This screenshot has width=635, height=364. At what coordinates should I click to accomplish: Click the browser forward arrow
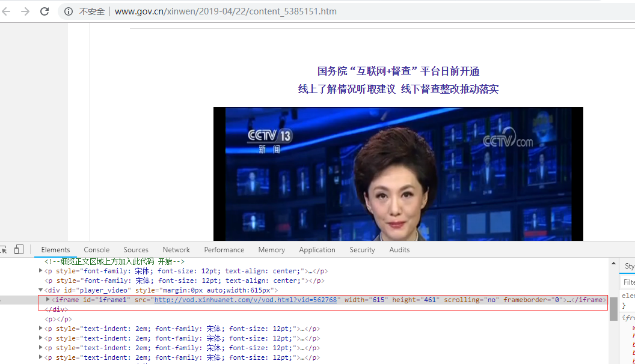25,11
